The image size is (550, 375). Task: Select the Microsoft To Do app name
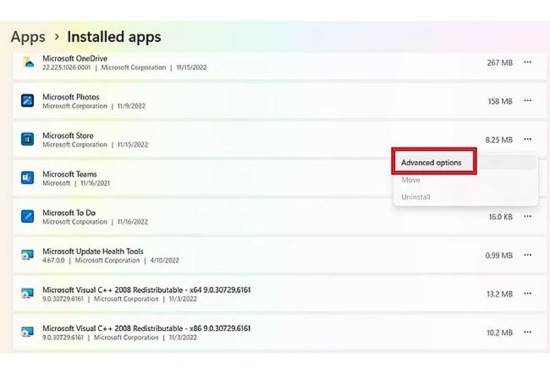point(69,213)
